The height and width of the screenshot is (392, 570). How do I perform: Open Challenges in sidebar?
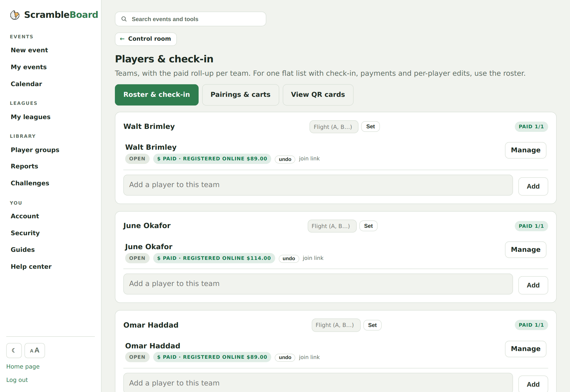(30, 183)
